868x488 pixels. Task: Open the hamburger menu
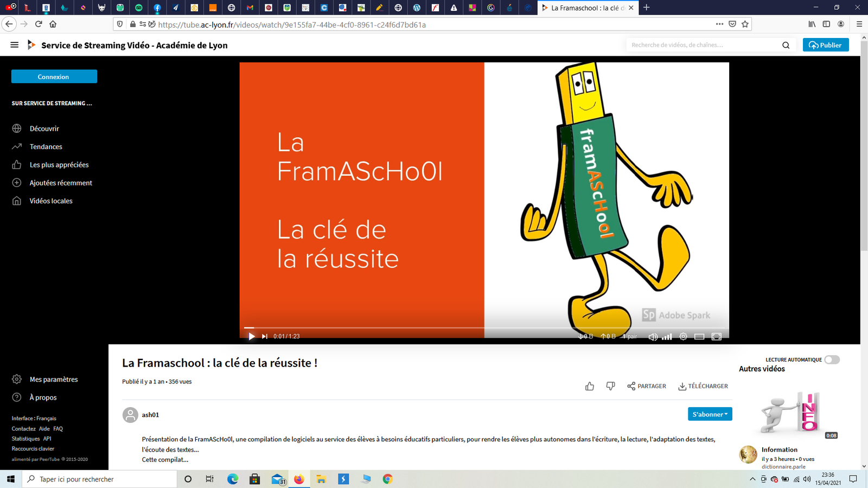[x=14, y=45]
